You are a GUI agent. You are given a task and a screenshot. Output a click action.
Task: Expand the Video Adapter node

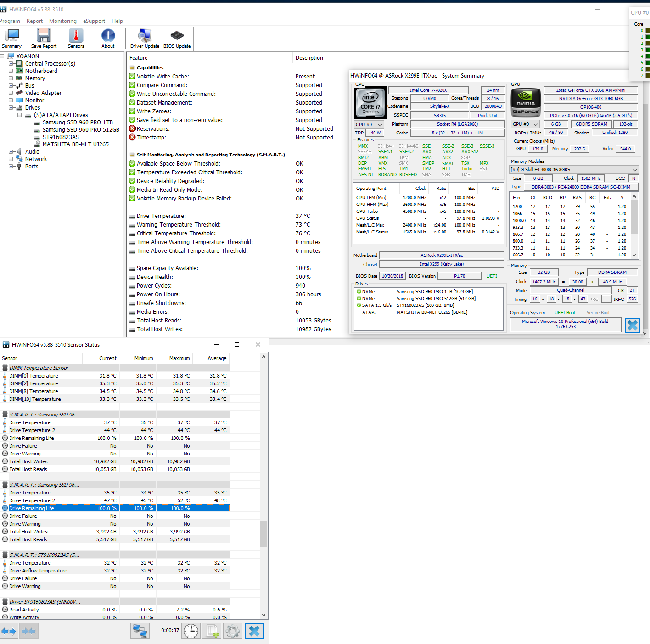click(11, 93)
